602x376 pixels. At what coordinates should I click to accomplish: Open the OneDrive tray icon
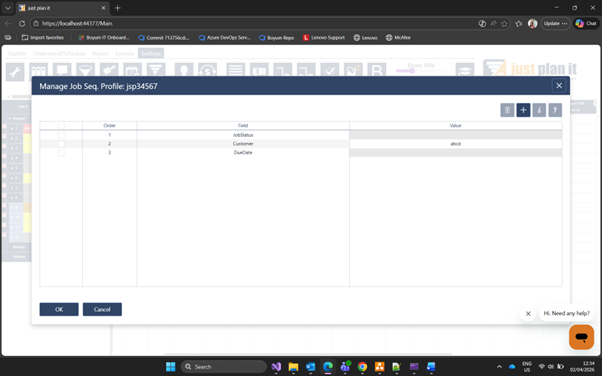click(512, 367)
